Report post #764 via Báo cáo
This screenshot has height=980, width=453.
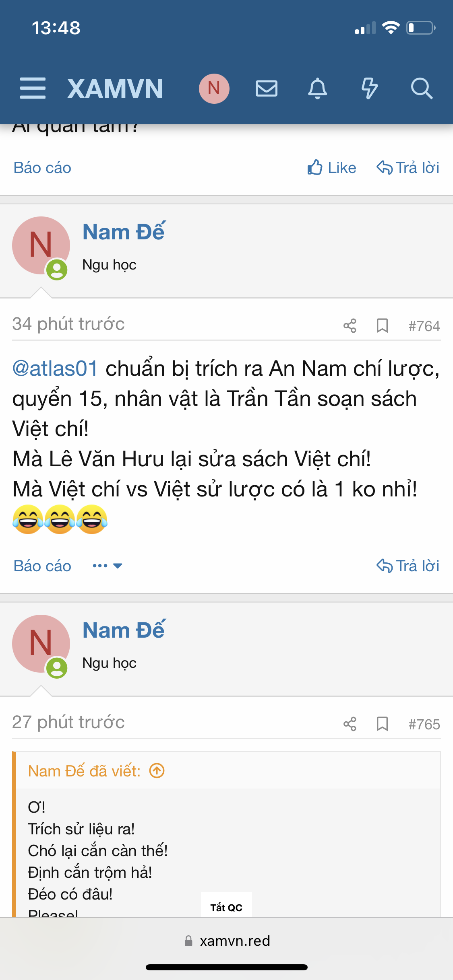42,566
